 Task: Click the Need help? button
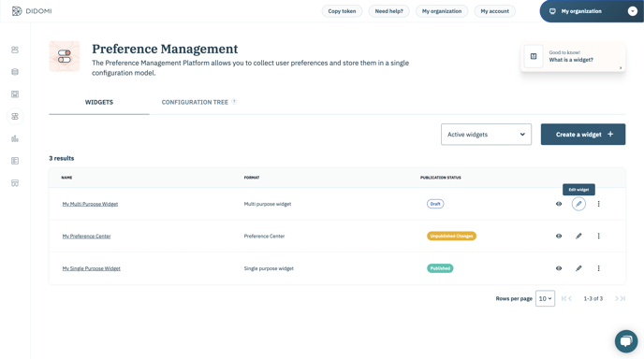(389, 11)
